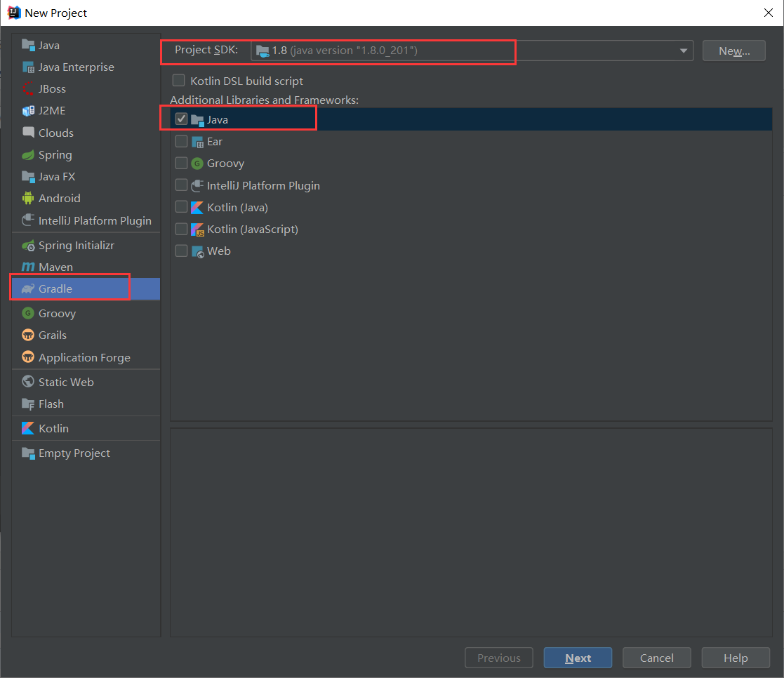The image size is (784, 678).
Task: Select the Static Web globe icon
Action: point(28,382)
